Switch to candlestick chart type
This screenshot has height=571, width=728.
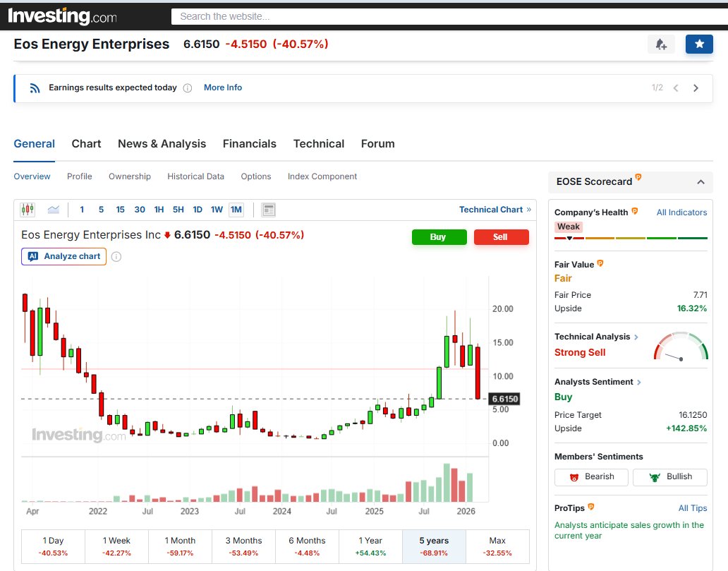pyautogui.click(x=28, y=210)
